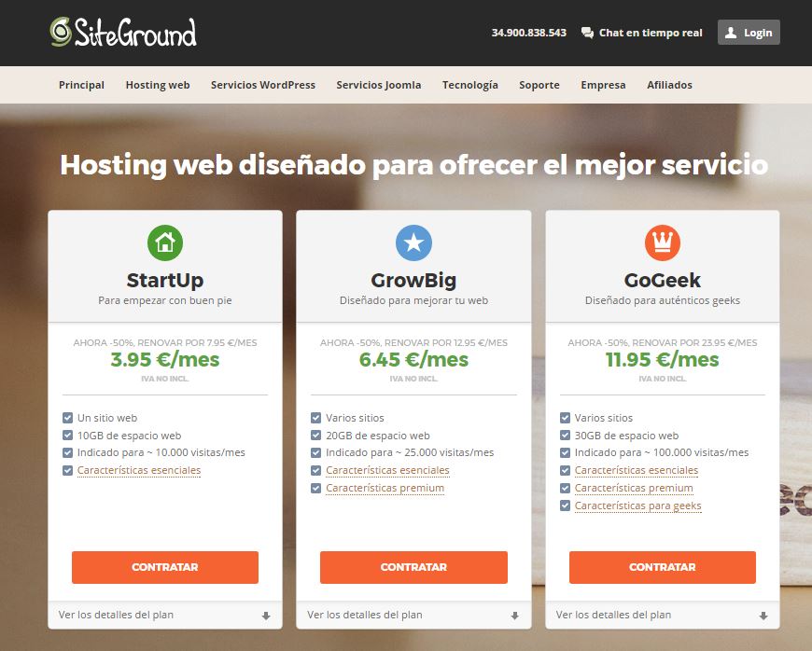Click 'RENOVAR POR 7.95 €/MES' text

(197, 342)
